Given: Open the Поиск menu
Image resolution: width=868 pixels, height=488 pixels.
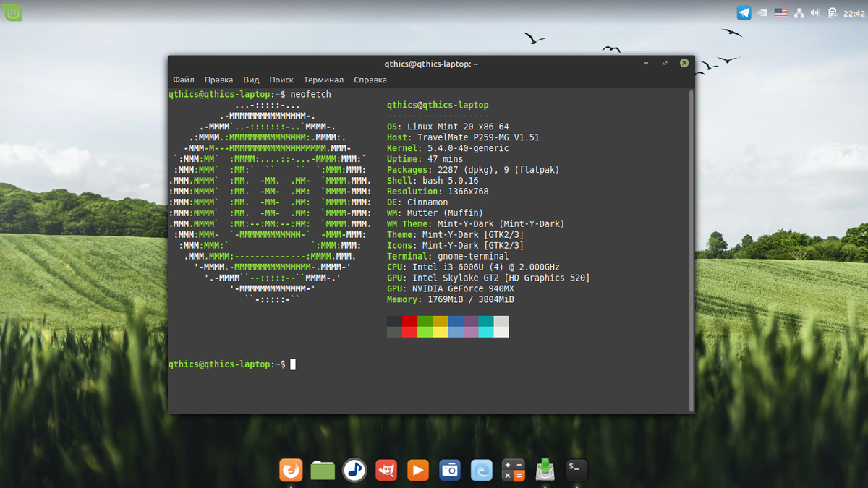Looking at the screenshot, I should 281,80.
